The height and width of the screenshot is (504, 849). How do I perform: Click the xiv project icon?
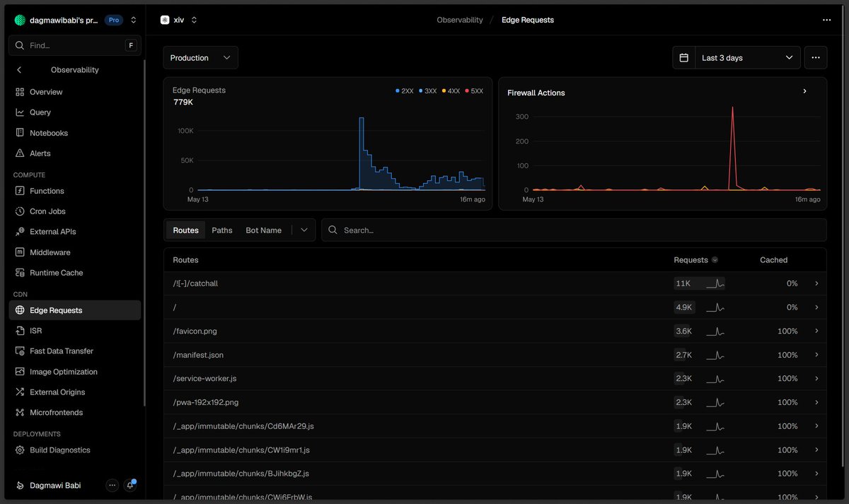[x=165, y=20]
